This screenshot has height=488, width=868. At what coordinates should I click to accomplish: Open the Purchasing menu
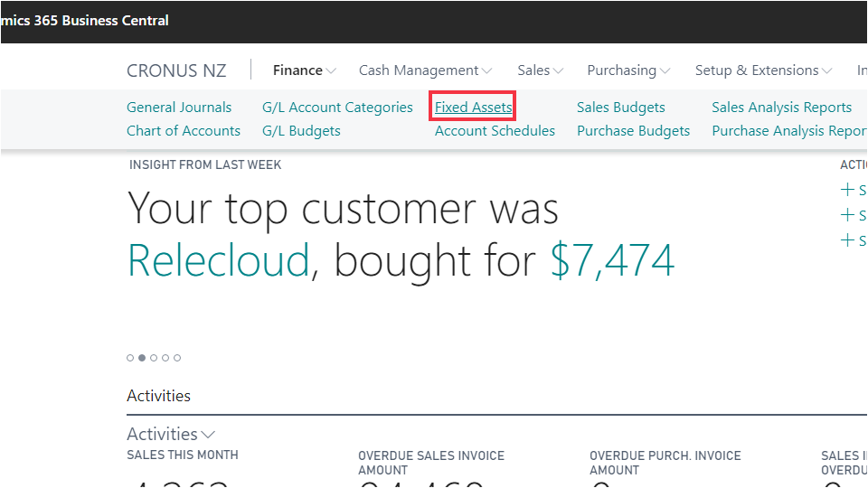pos(628,70)
